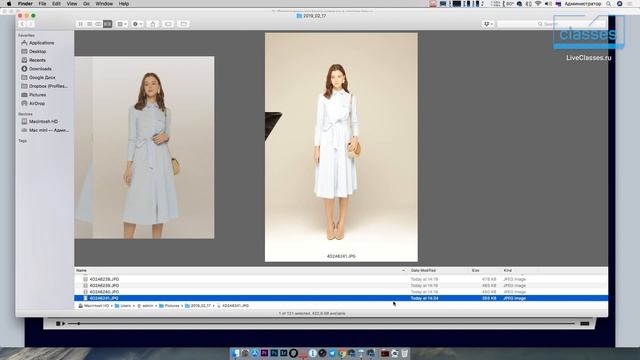Click admin in the path bar

tap(145, 306)
